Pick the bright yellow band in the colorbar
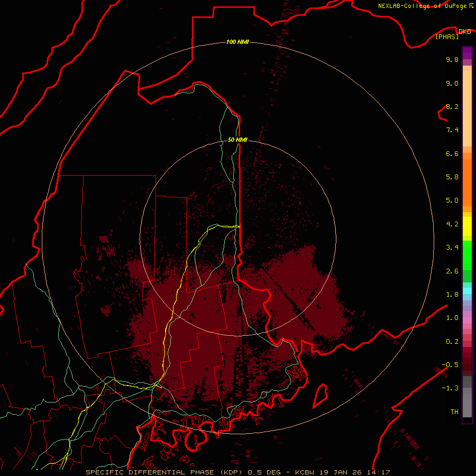Image resolution: width=476 pixels, height=476 pixels. click(x=467, y=226)
